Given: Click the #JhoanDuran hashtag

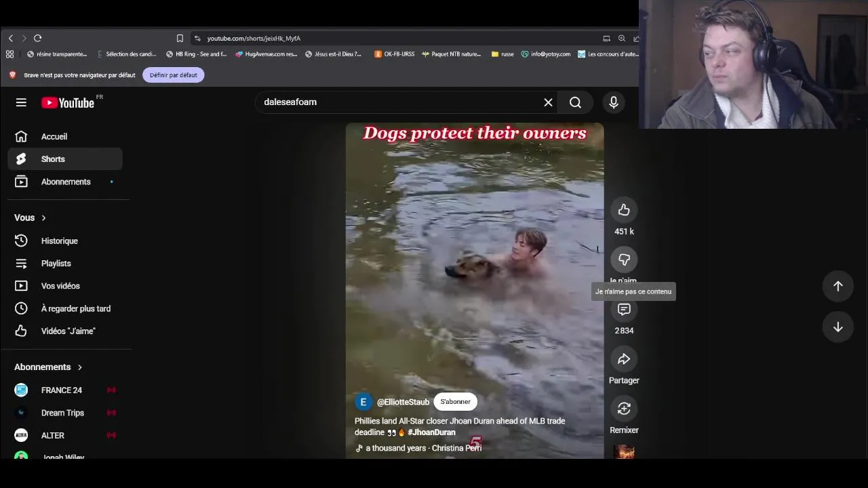Looking at the screenshot, I should pyautogui.click(x=431, y=432).
